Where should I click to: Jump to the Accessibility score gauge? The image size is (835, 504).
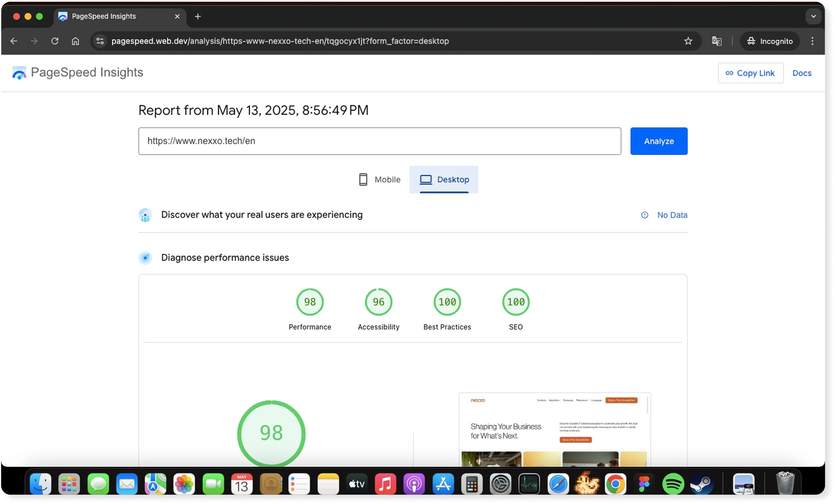(x=378, y=302)
